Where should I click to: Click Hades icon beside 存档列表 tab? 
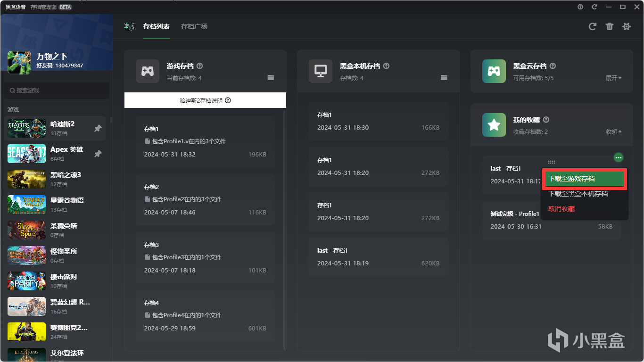[129, 26]
